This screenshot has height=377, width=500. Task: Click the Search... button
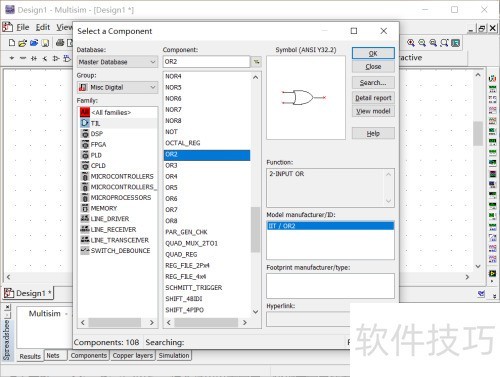click(373, 82)
